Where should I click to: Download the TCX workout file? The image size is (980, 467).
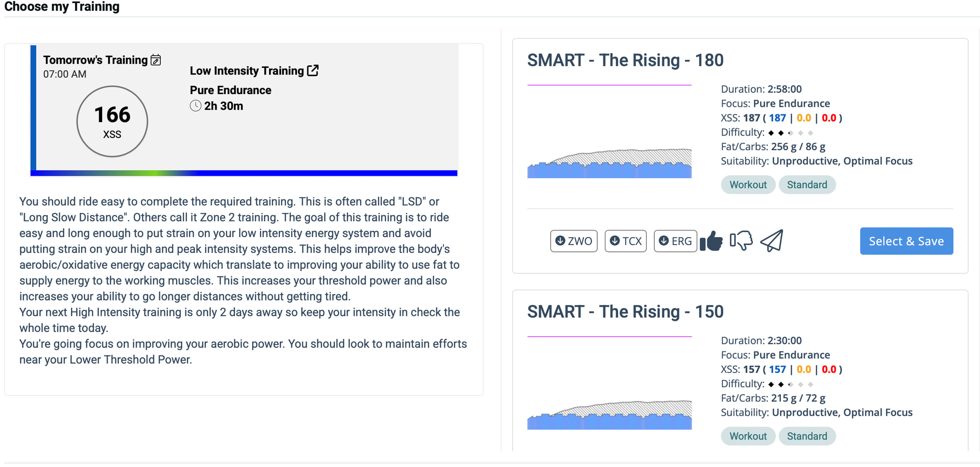coord(625,241)
